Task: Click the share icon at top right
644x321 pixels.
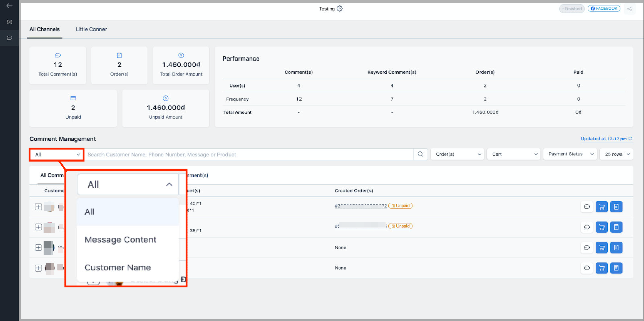Action: (629, 9)
